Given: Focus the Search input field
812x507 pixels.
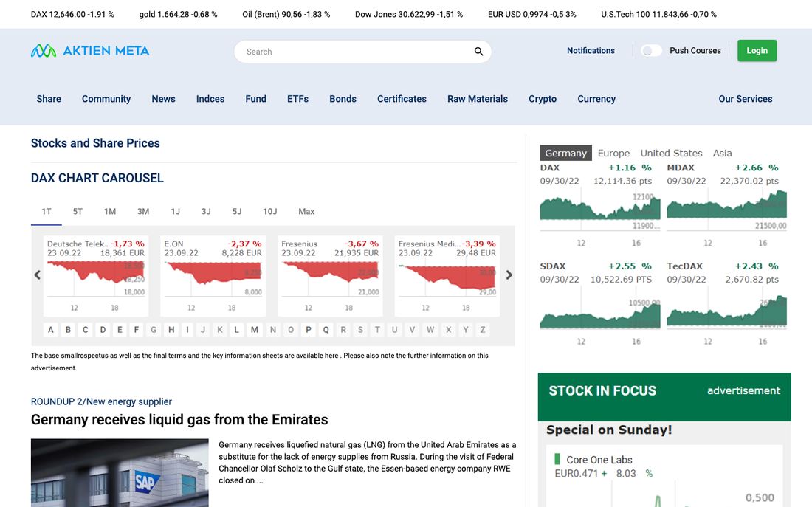Looking at the screenshot, I should tap(362, 52).
